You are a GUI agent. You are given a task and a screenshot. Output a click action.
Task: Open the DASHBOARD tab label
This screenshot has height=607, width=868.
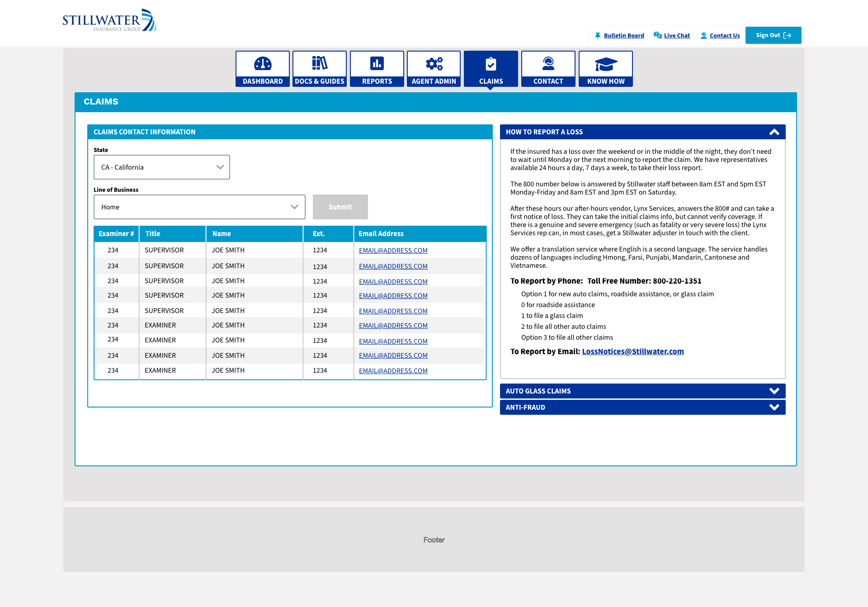pyautogui.click(x=263, y=81)
